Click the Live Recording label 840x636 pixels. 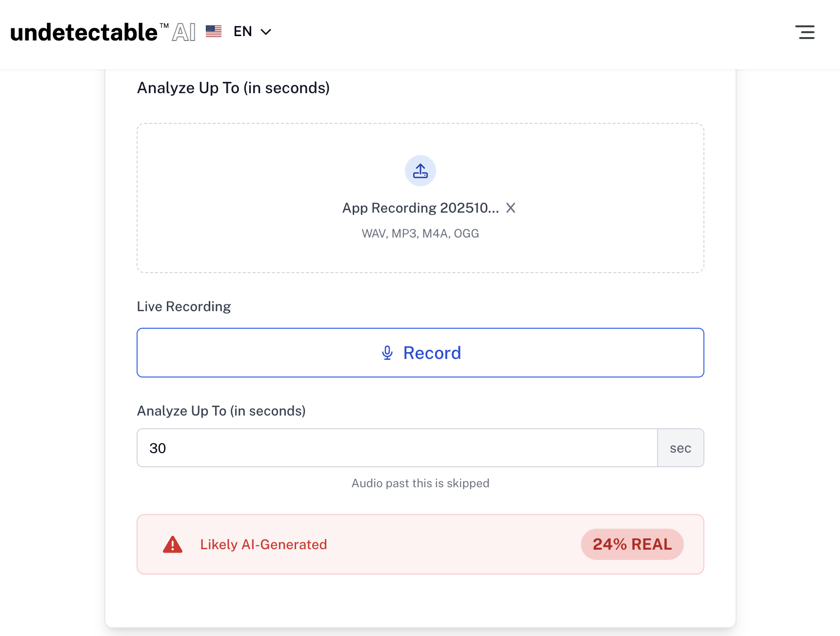point(184,306)
